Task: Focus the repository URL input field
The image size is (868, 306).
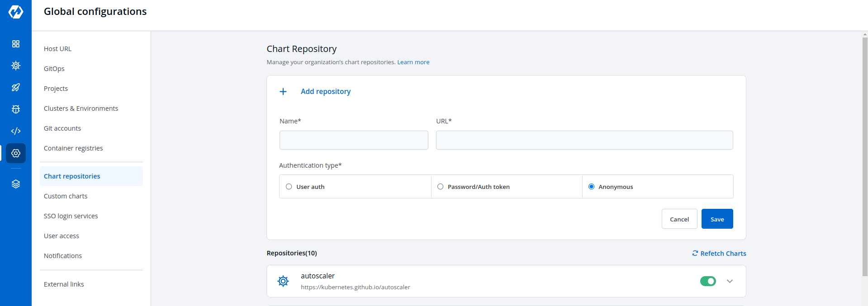Action: click(x=584, y=140)
